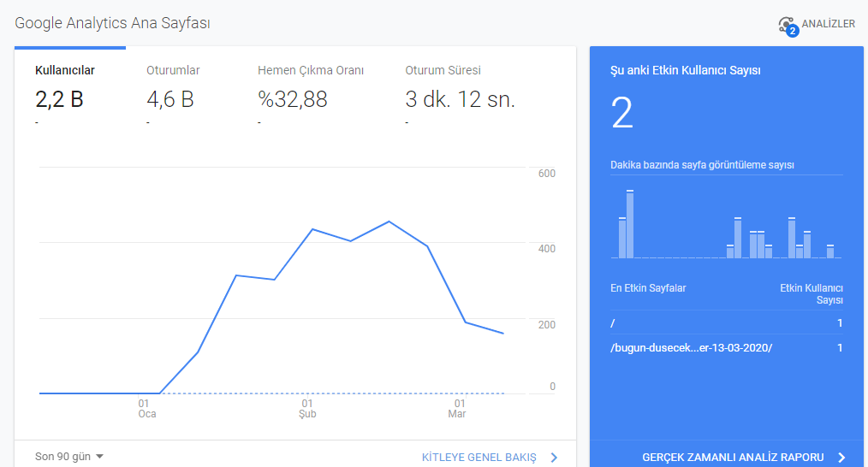Click the ANALİZLER label
This screenshot has height=467, width=868.
coord(828,24)
